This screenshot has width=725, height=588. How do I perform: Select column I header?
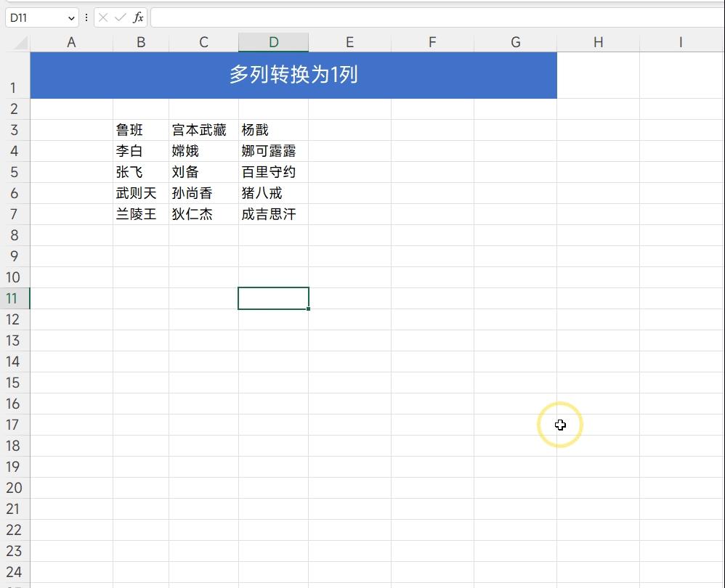[681, 42]
